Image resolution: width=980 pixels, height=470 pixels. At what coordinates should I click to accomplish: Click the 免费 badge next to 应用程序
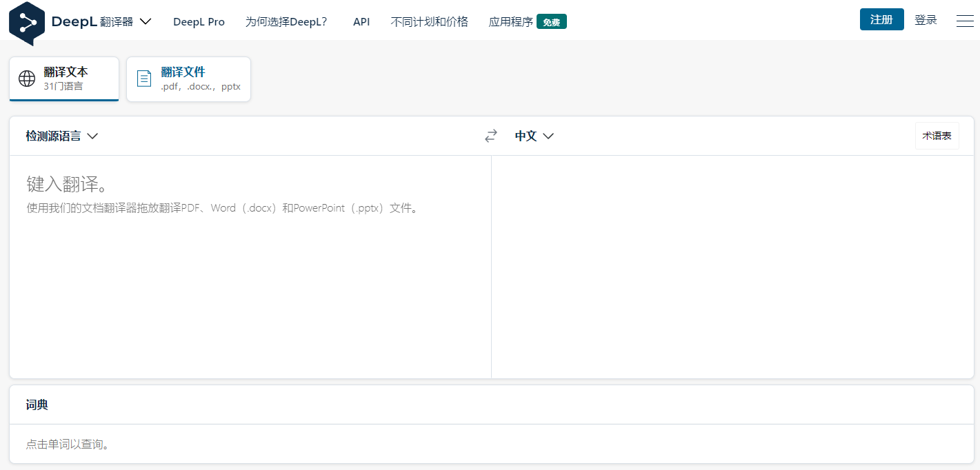[x=552, y=21]
